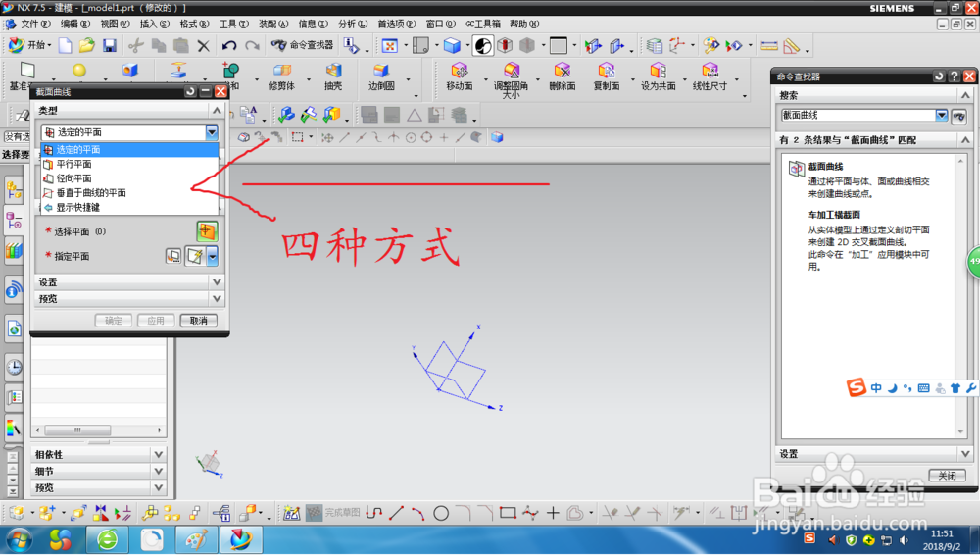Image resolution: width=980 pixels, height=557 pixels.
Task: Click the rectangle sketch tool in bottom toolbar
Action: (x=508, y=513)
